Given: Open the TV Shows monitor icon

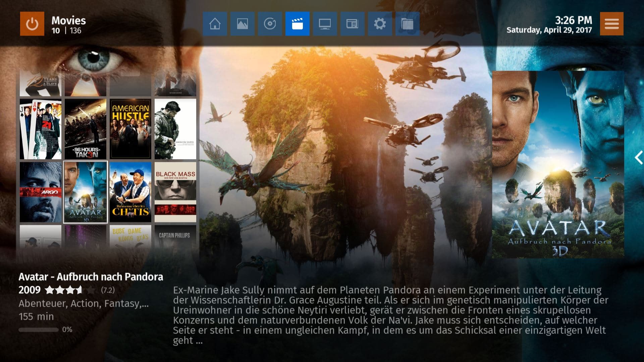Looking at the screenshot, I should click(x=325, y=23).
